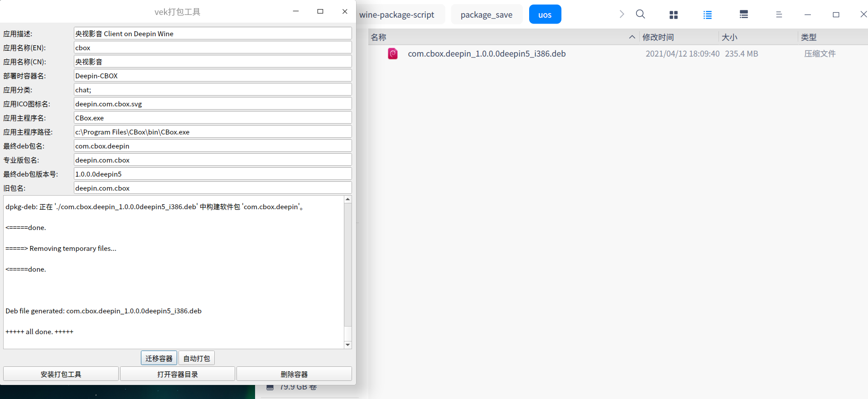This screenshot has height=399, width=868.
Task: Edit the 部署时容器名 field with Deepin-CBOX
Action: point(212,76)
